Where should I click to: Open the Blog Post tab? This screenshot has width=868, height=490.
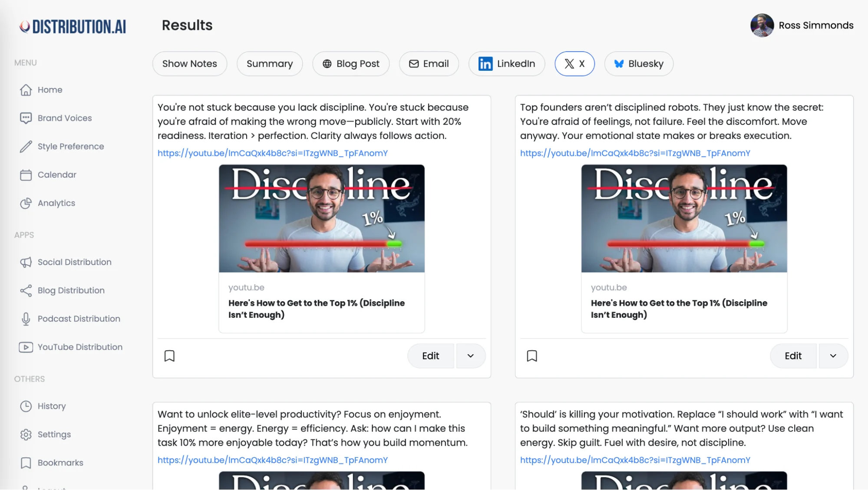pos(351,64)
